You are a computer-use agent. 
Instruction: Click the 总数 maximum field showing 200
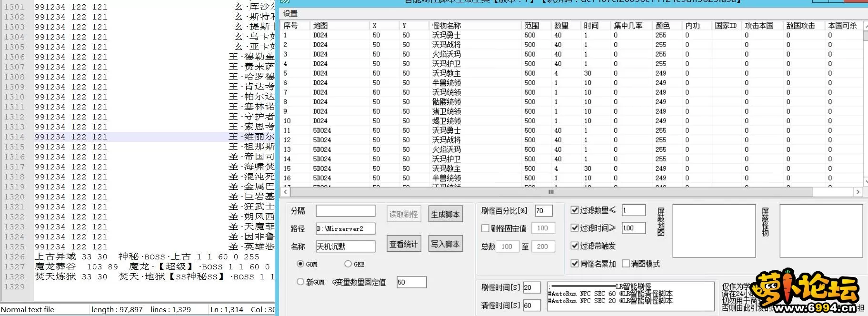coord(543,247)
